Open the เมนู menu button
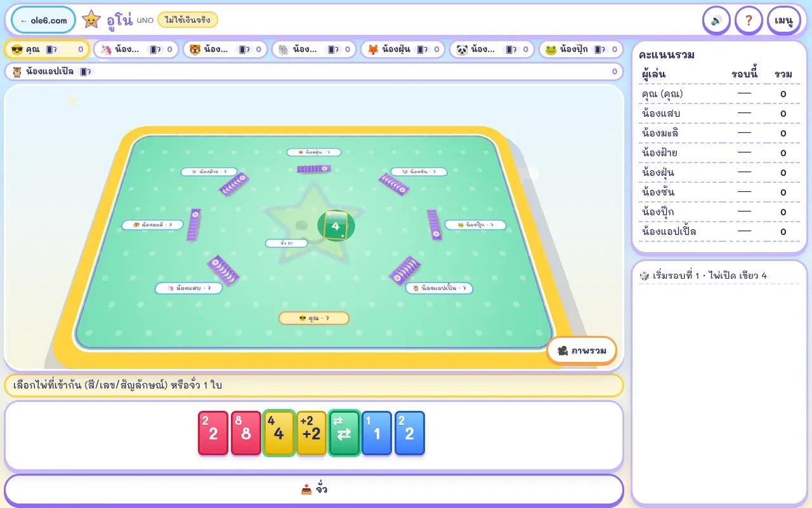Viewport: 812px width, 508px height. (x=783, y=20)
